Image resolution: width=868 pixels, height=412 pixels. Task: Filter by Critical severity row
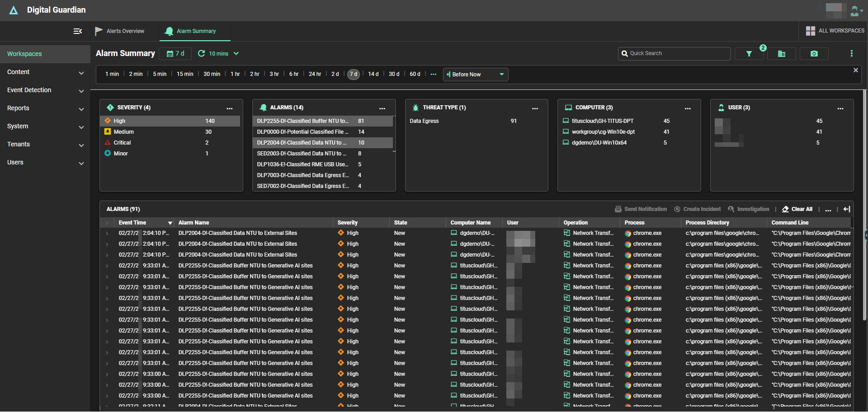[170, 143]
